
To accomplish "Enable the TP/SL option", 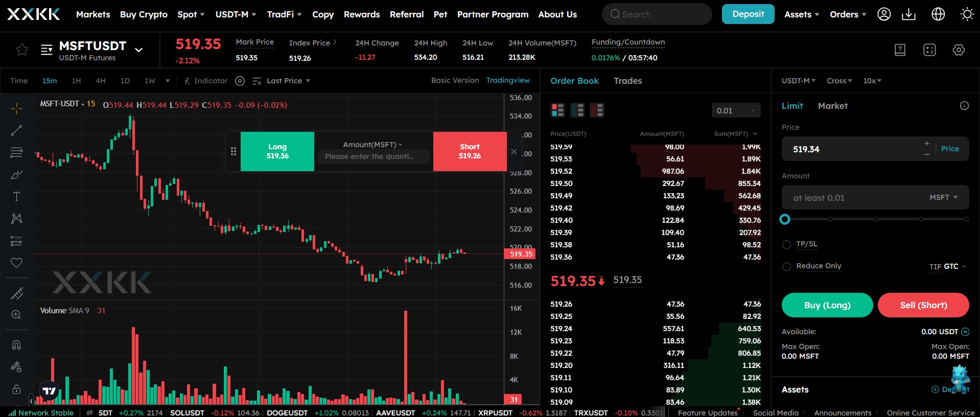I will tap(786, 245).
